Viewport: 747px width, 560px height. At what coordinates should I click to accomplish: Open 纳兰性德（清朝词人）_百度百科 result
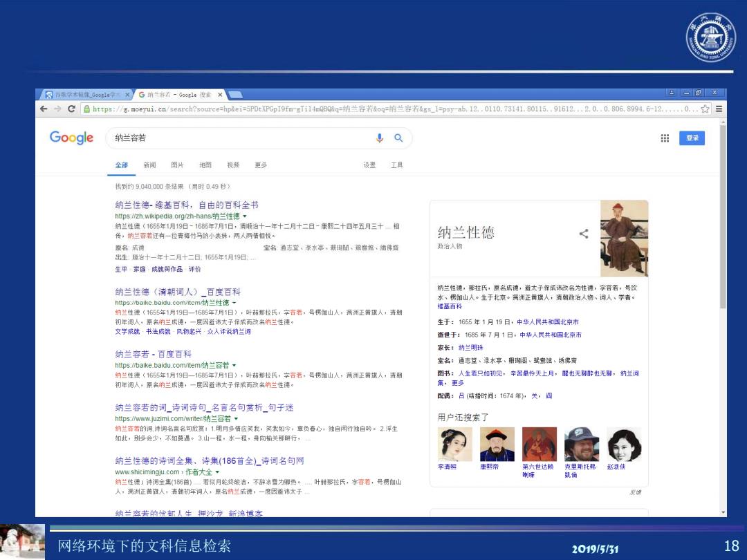[178, 292]
